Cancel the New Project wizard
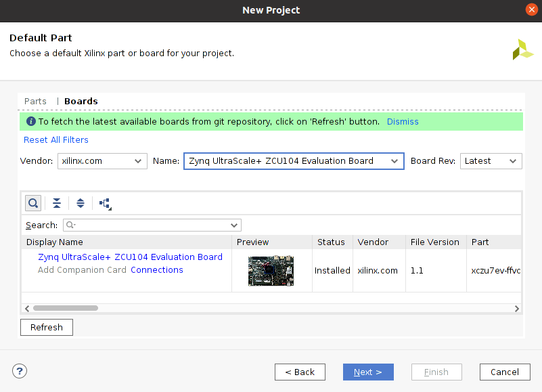 [505, 372]
